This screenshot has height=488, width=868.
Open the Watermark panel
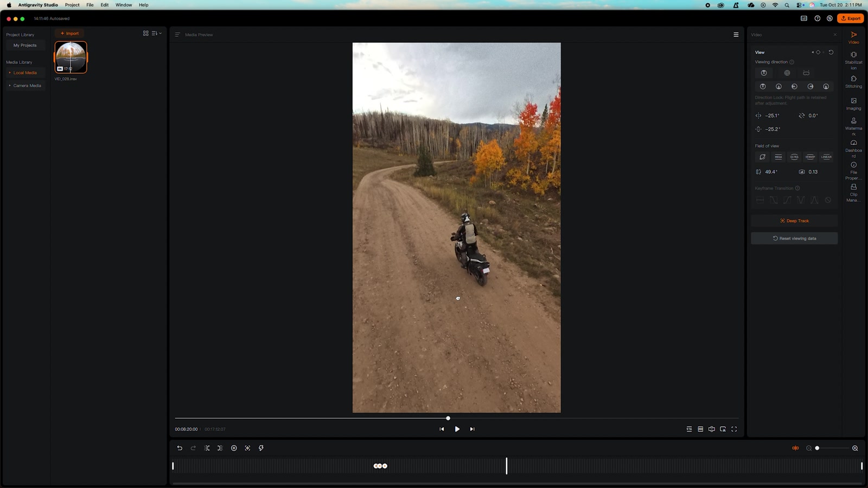[853, 126]
